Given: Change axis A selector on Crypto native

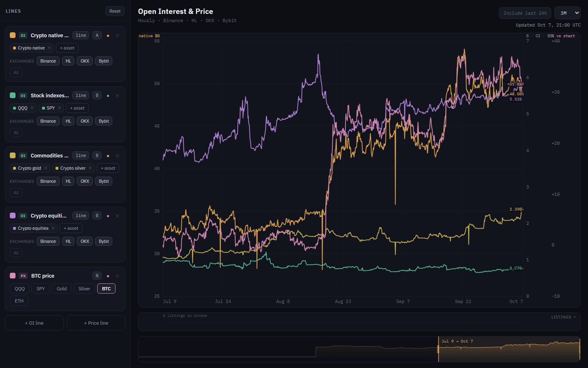Looking at the screenshot, I should (97, 36).
